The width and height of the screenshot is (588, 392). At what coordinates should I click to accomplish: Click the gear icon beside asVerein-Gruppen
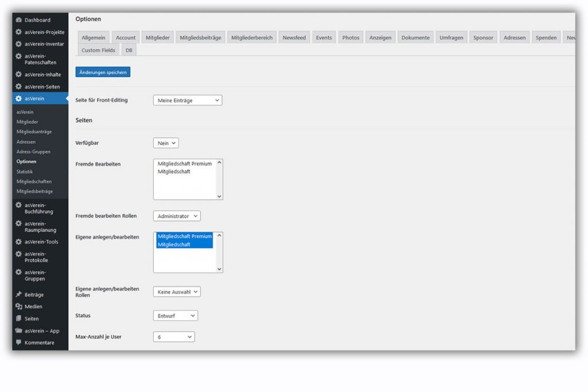19,272
